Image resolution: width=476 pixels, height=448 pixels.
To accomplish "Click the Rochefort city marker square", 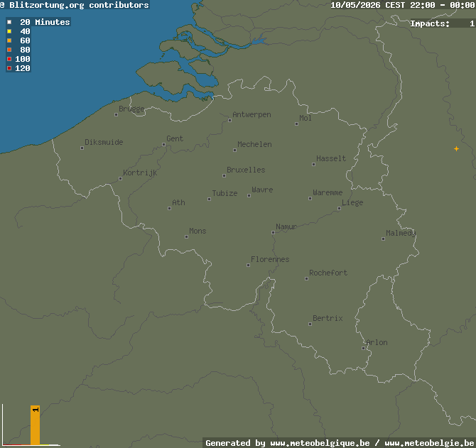I will [x=306, y=279].
